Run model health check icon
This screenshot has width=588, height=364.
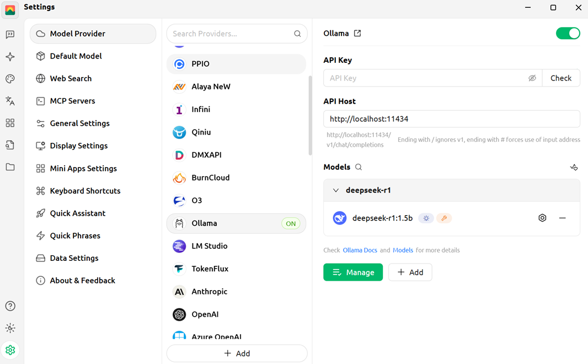click(574, 167)
